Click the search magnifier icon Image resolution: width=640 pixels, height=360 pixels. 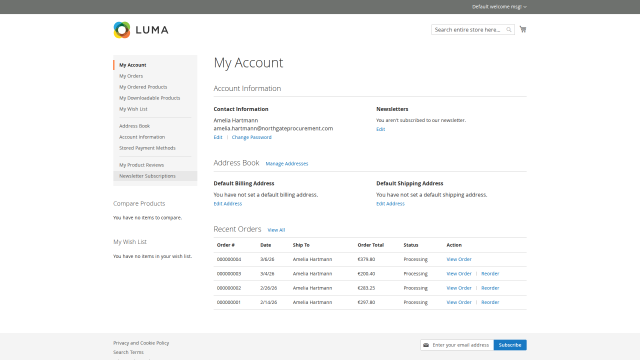(509, 30)
